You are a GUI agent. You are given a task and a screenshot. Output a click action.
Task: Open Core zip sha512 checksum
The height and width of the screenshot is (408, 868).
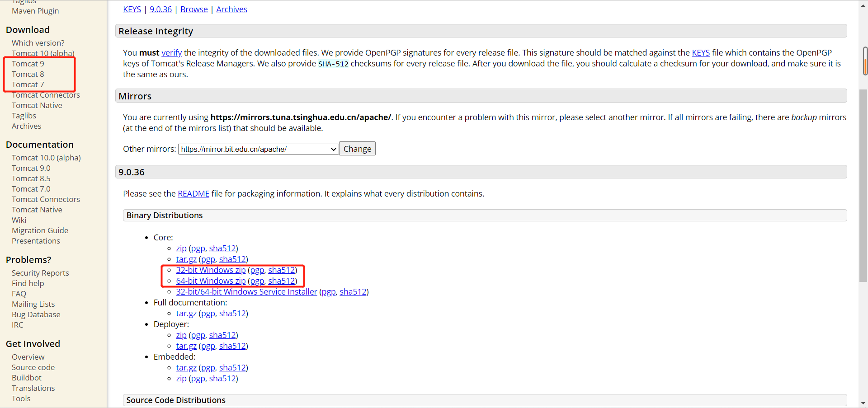(222, 249)
